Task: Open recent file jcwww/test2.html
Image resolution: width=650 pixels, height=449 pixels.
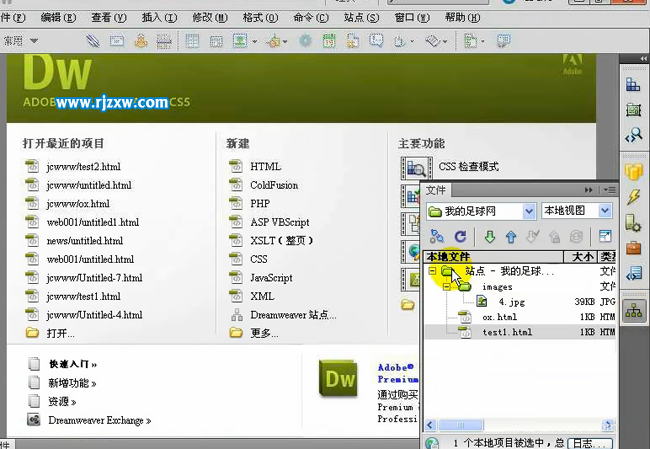Action: [83, 167]
